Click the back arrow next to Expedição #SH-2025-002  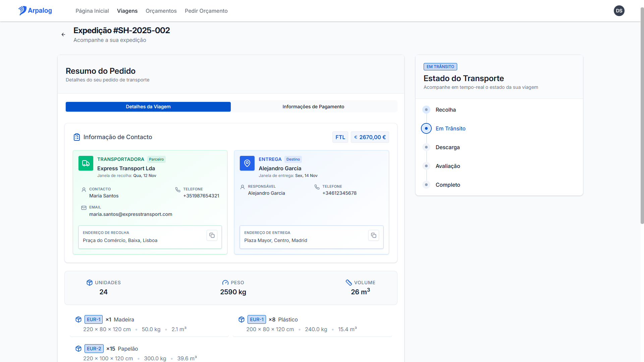pos(63,35)
